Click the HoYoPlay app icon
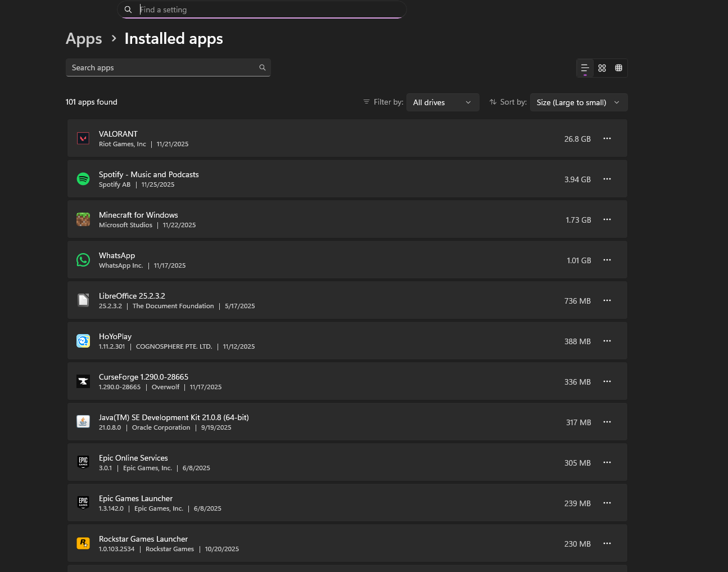The image size is (728, 572). 83,341
